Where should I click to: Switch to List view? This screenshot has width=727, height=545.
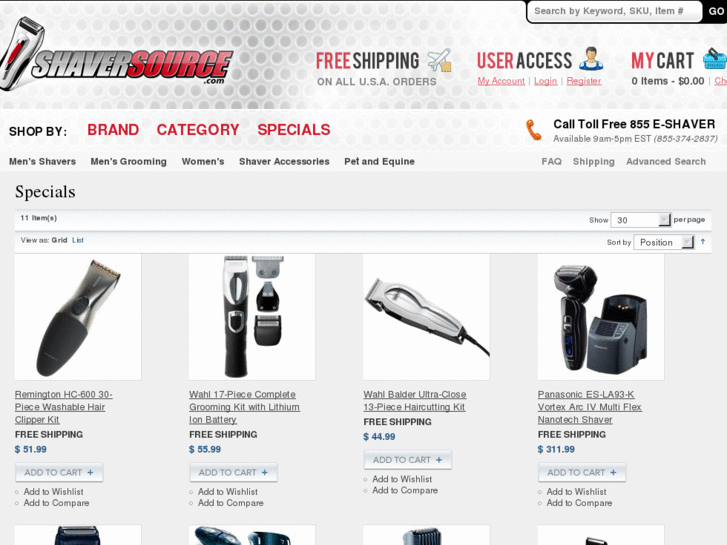tap(77, 240)
